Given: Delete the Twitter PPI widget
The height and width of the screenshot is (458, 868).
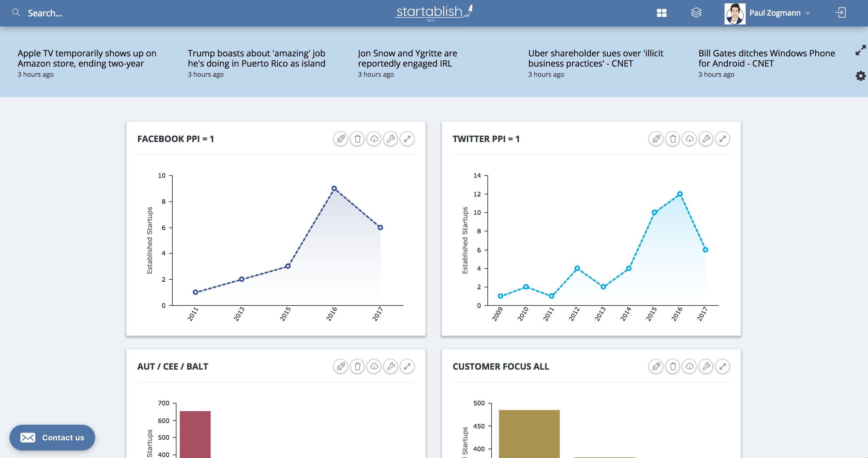Looking at the screenshot, I should (x=673, y=139).
